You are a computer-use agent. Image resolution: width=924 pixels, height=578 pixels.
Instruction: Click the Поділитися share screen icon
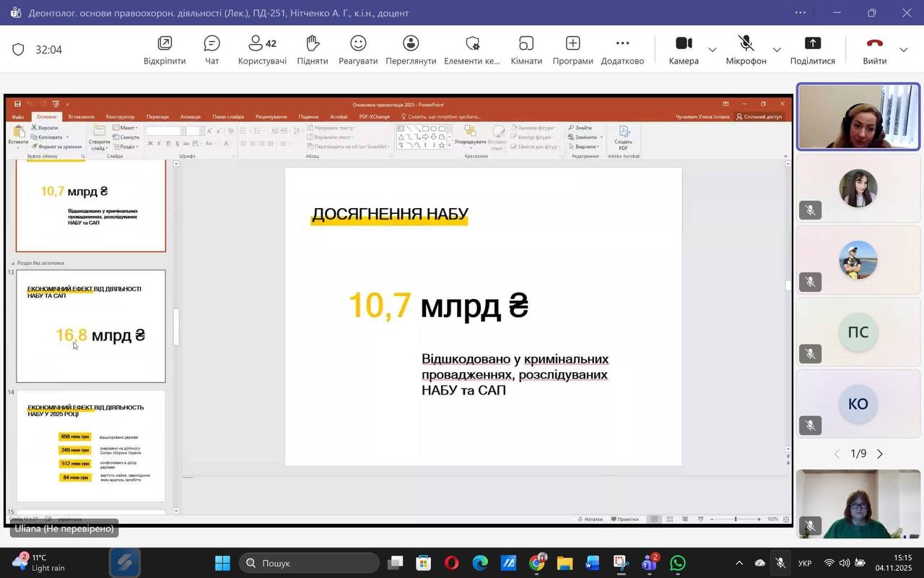coord(812,49)
